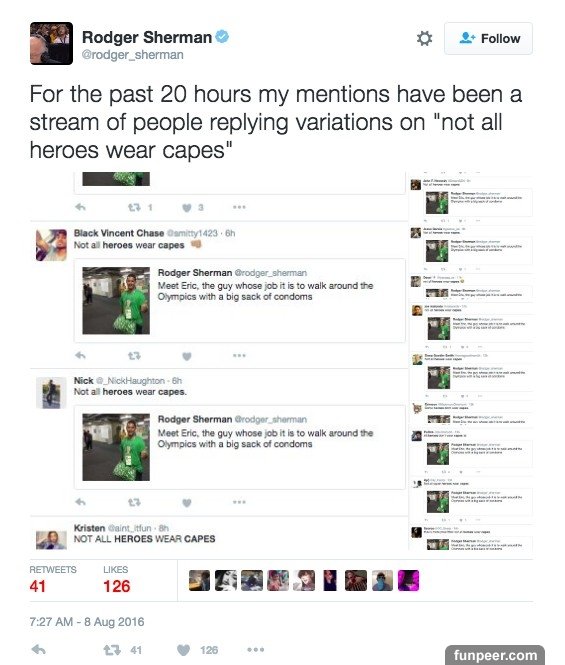Retweet Nick's tweet
This screenshot has width=565, height=665.
tap(134, 503)
